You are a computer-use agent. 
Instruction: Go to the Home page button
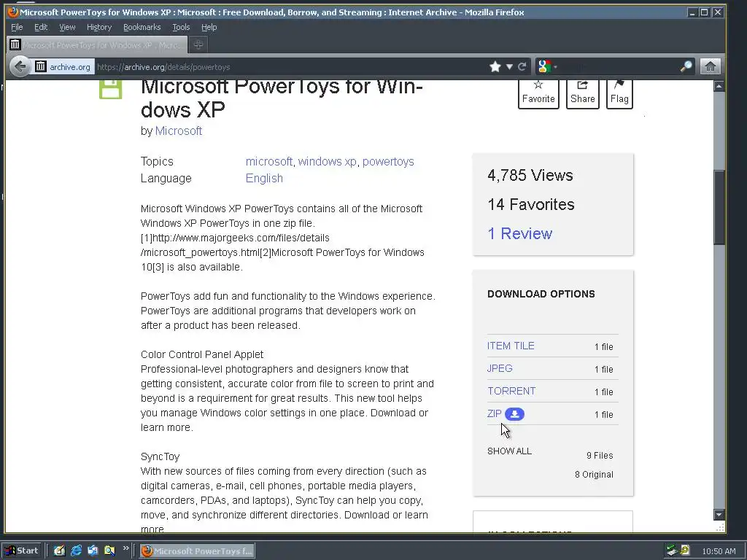click(710, 66)
